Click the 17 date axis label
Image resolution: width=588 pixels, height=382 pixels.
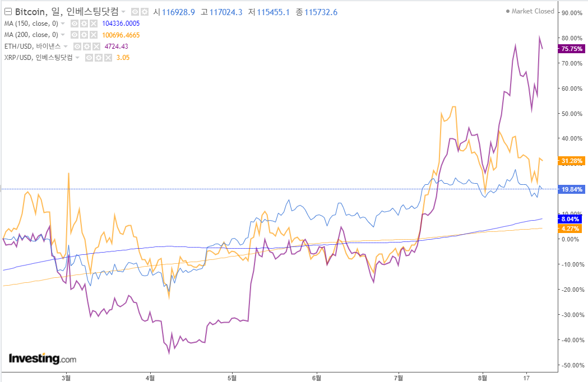[526, 378]
